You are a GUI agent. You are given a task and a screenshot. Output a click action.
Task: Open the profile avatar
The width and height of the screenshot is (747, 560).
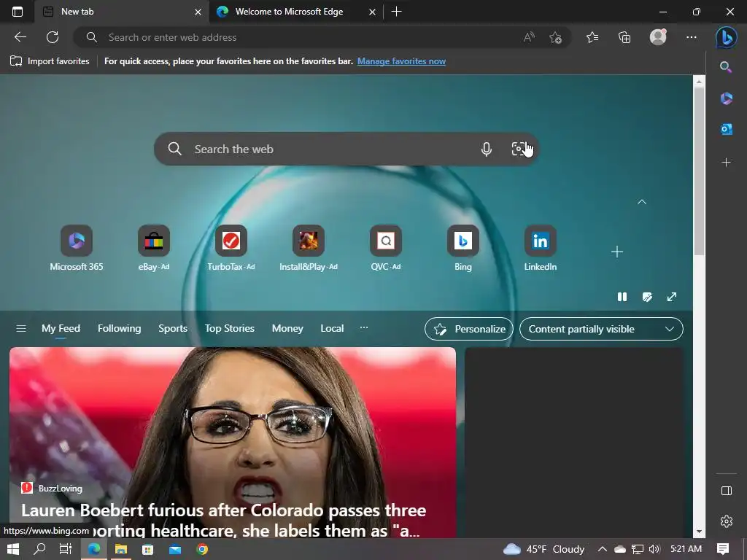pyautogui.click(x=658, y=37)
